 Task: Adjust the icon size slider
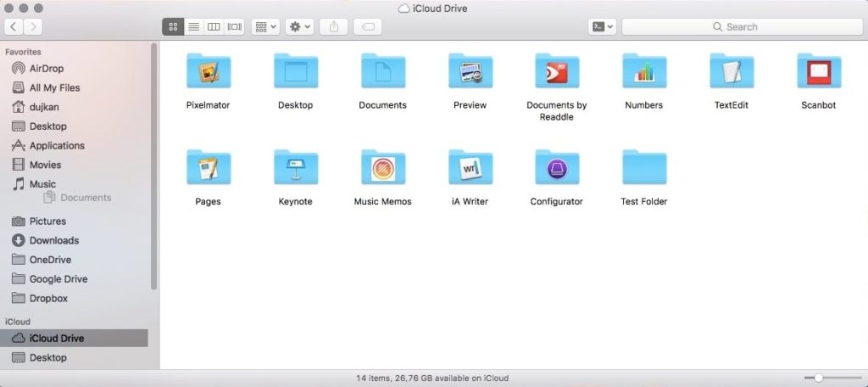pos(818,379)
